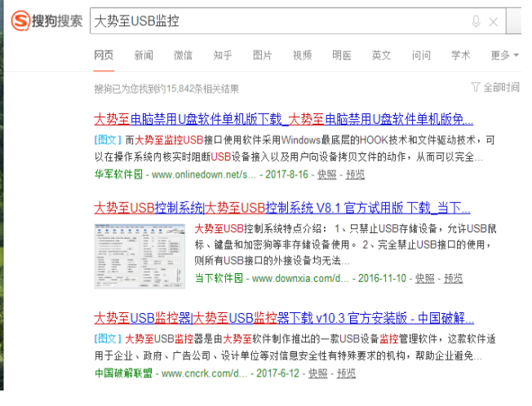Image resolution: width=532 pixels, height=406 pixels.
Task: Switch to the 图片 tab
Action: pos(262,55)
